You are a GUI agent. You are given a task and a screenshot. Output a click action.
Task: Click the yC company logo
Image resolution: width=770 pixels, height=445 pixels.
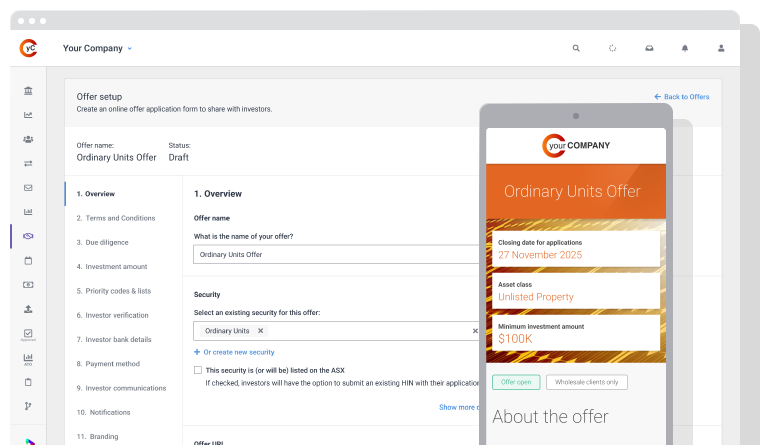point(28,48)
